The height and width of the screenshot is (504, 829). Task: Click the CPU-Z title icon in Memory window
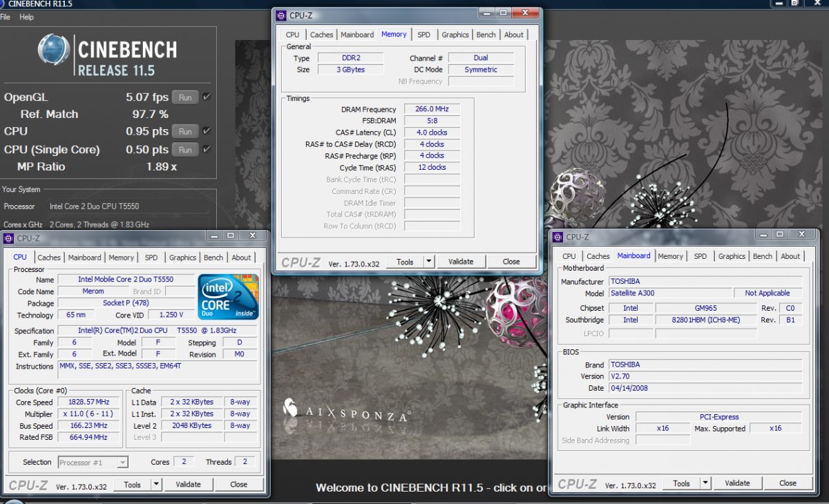[x=280, y=15]
